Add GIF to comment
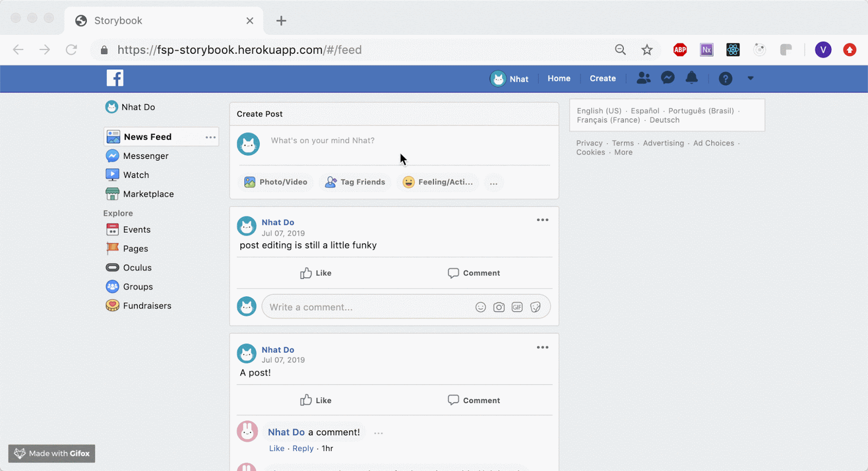 pyautogui.click(x=517, y=307)
